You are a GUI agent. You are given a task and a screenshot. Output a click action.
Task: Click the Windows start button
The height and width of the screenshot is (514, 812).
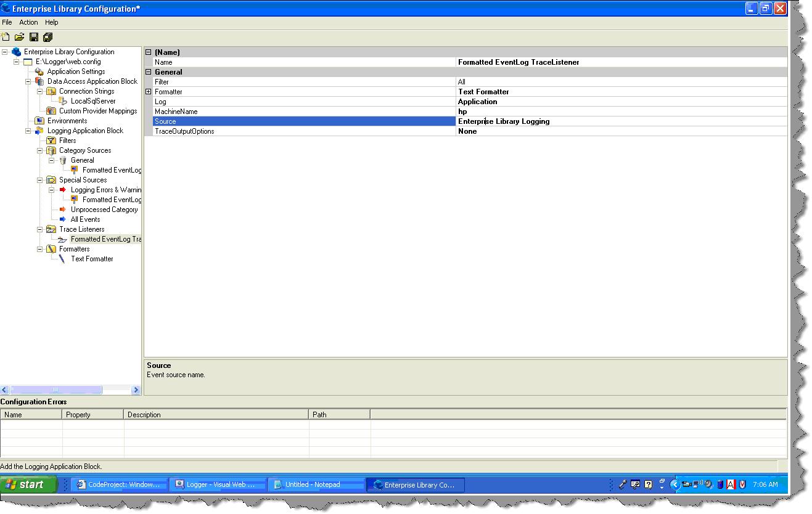[x=28, y=484]
